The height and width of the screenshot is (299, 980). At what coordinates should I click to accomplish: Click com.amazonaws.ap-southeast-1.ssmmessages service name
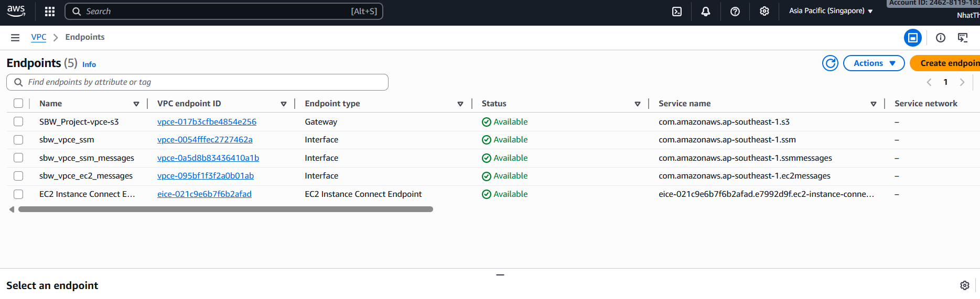click(x=745, y=158)
